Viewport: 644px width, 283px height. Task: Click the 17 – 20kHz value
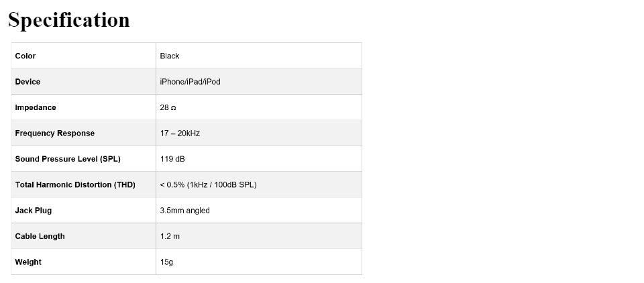point(180,133)
